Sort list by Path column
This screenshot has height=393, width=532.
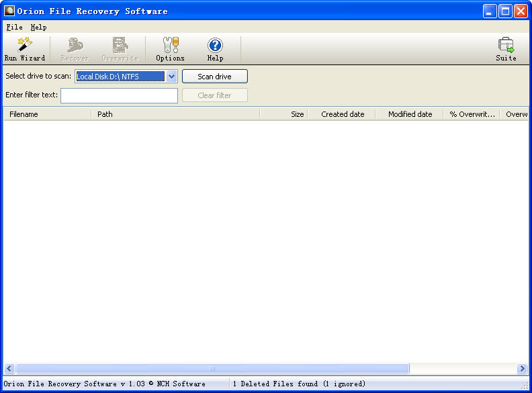click(x=175, y=114)
